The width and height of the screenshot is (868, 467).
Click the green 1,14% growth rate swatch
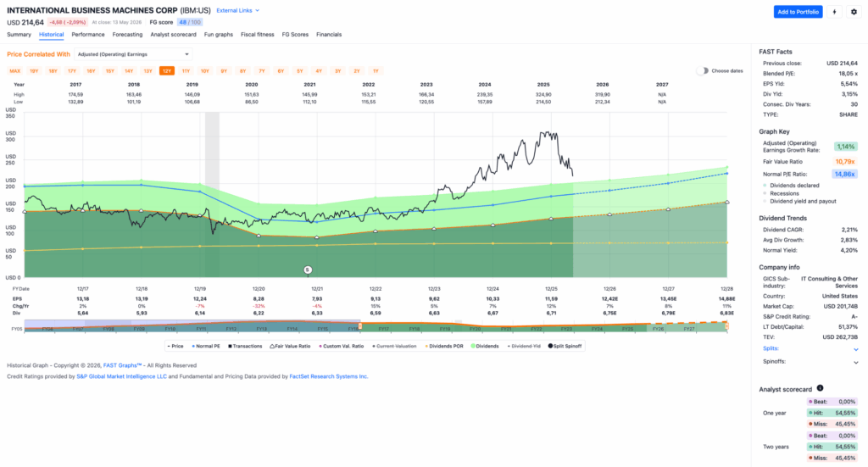click(845, 147)
